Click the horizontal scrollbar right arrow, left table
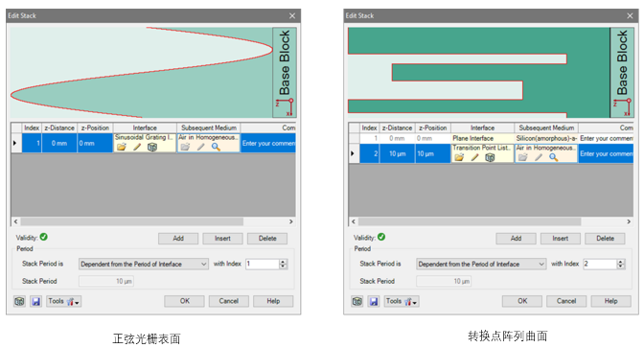Image resolution: width=644 pixels, height=348 pixels. pyautogui.click(x=290, y=221)
